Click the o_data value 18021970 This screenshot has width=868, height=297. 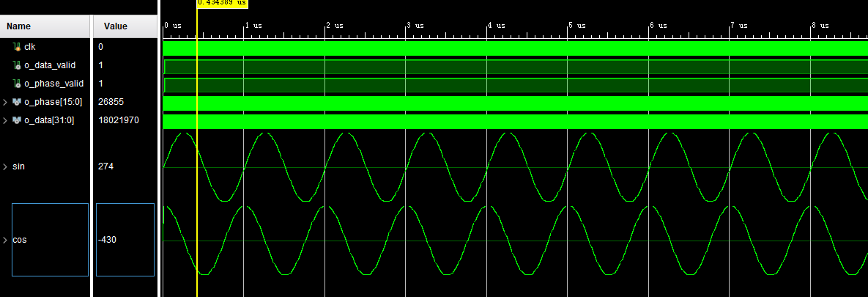point(119,120)
